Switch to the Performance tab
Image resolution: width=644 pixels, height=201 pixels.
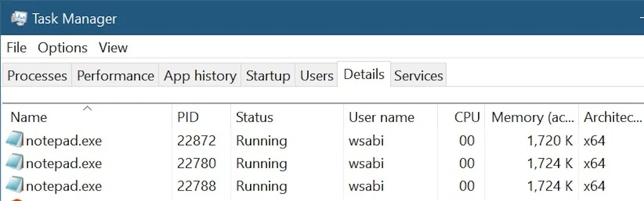pyautogui.click(x=115, y=75)
